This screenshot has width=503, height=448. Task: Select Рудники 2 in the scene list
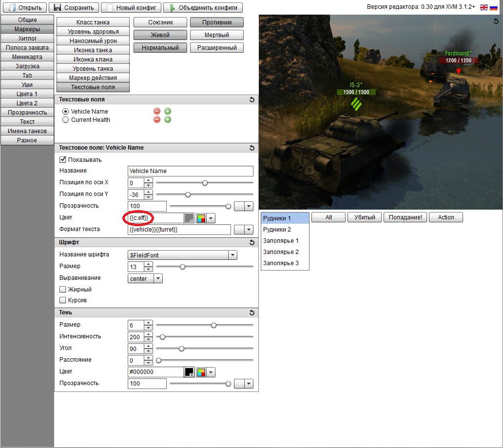pos(285,230)
